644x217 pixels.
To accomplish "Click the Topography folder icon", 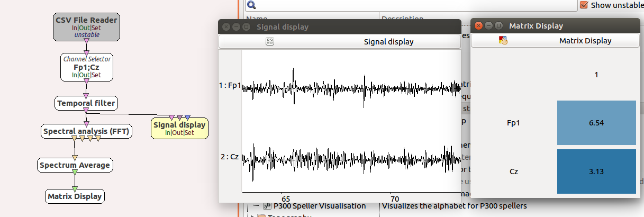I will tap(261, 215).
